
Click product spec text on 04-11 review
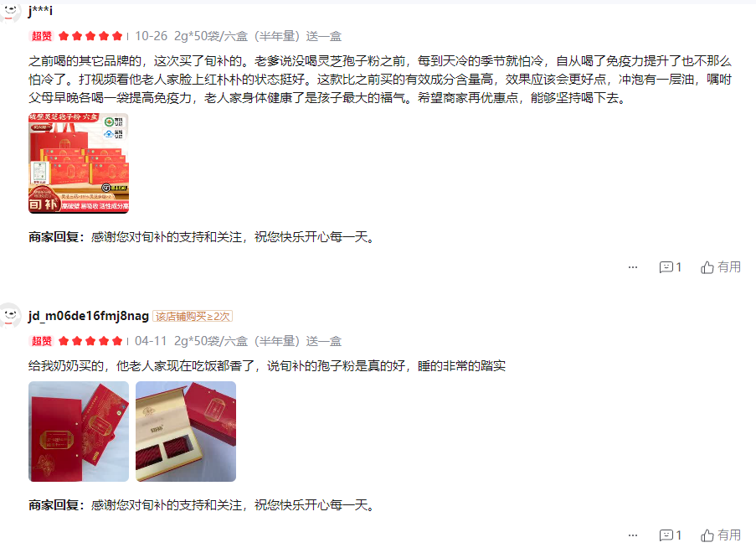[x=258, y=341]
